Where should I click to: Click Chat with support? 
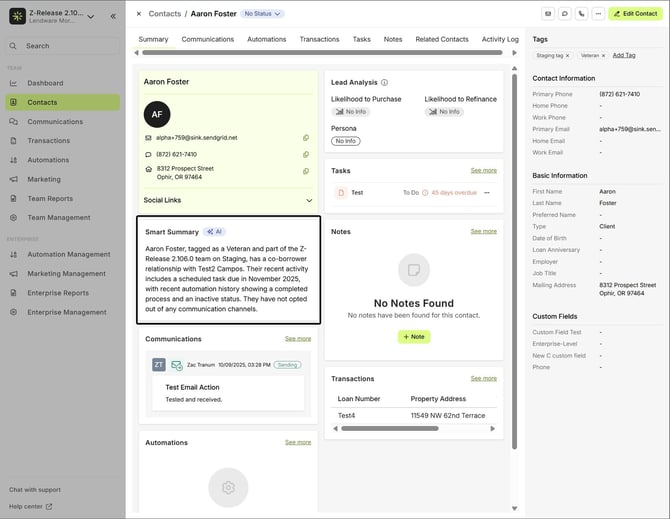pyautogui.click(x=35, y=490)
